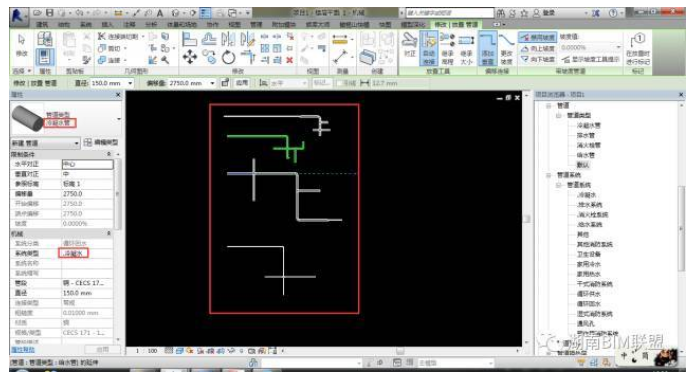This screenshot has height=375, width=690.
Task: Click the Horizontal Justification value field
Action: [x=88, y=164]
